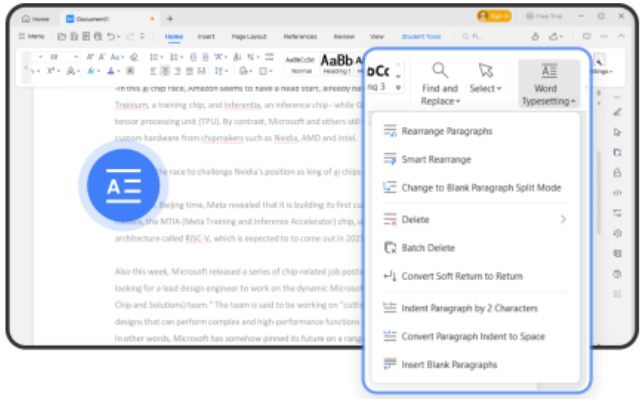Open the Page Layout tab
643x399 pixels.
pyautogui.click(x=249, y=36)
